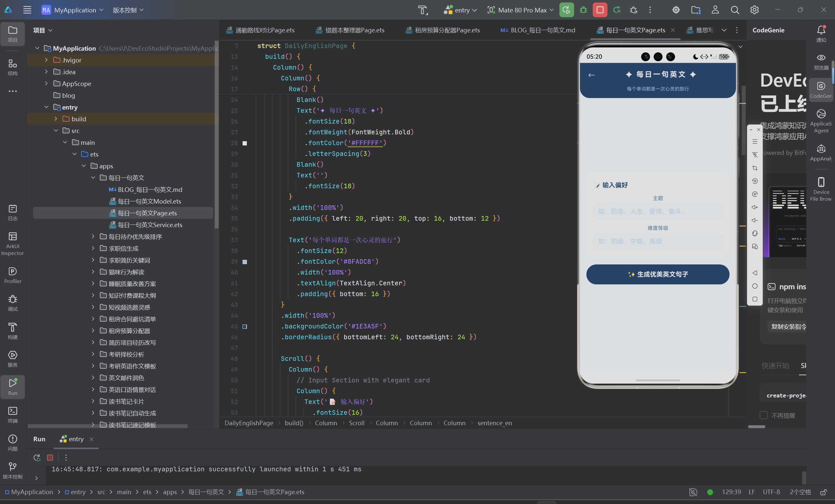The image size is (835, 504).
Task: Expand the 求职信生成 folder
Action: pos(93,248)
